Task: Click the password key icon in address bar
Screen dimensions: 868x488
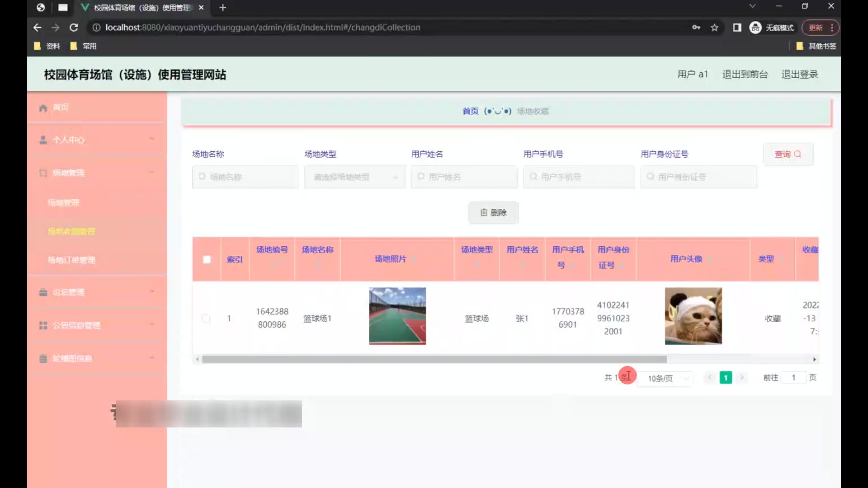Action: tap(696, 28)
